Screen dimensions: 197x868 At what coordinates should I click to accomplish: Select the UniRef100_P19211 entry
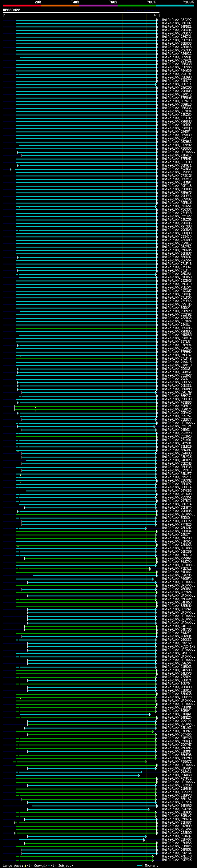pos(177,477)
